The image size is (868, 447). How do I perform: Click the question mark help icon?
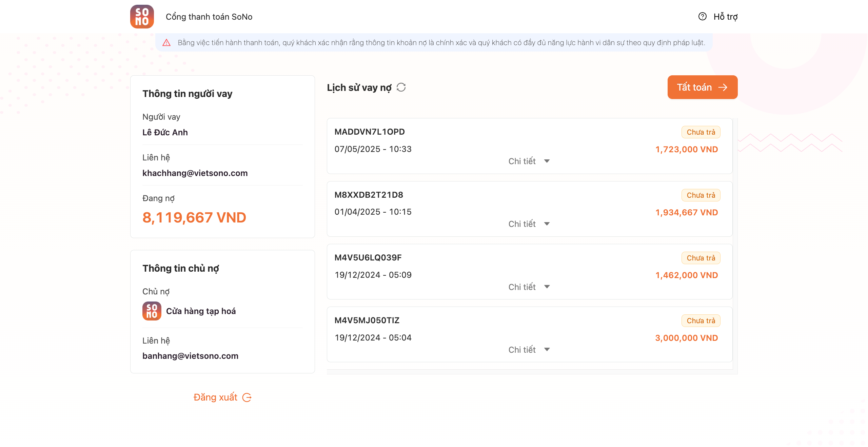click(x=702, y=16)
